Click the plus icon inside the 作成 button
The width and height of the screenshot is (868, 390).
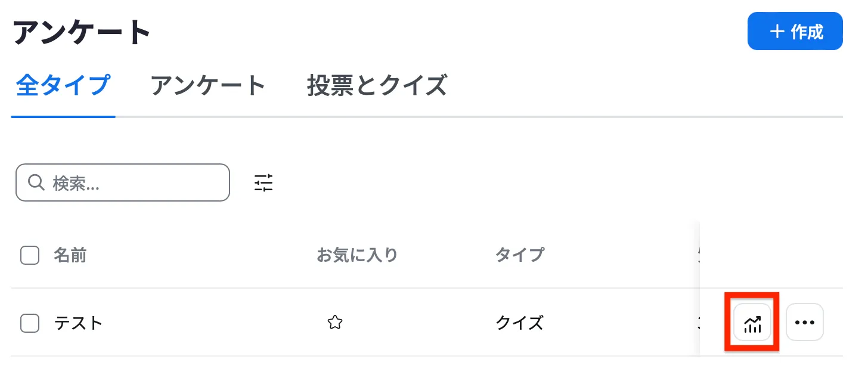click(x=777, y=31)
